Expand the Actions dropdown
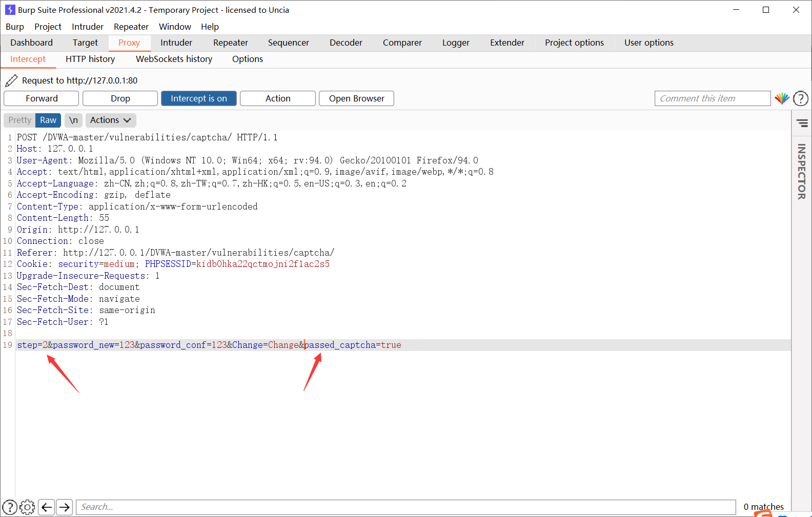The image size is (812, 517). [x=111, y=120]
